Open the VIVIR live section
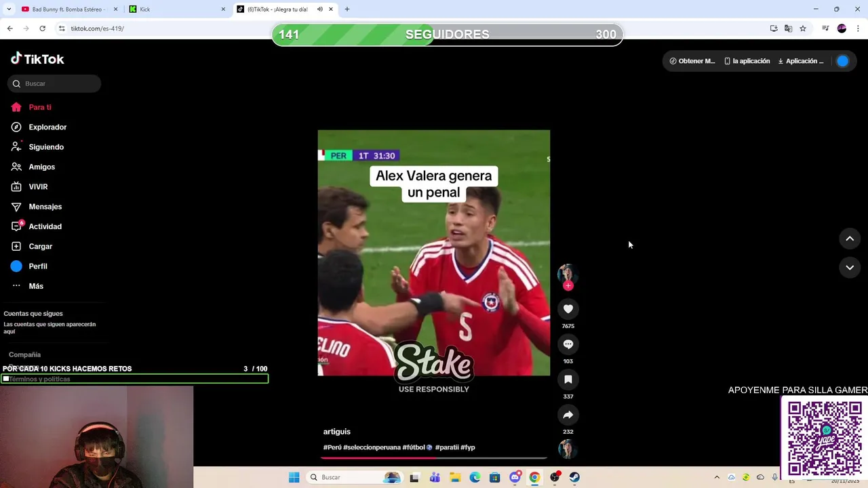Screen dimensions: 868x488 click(x=29, y=186)
